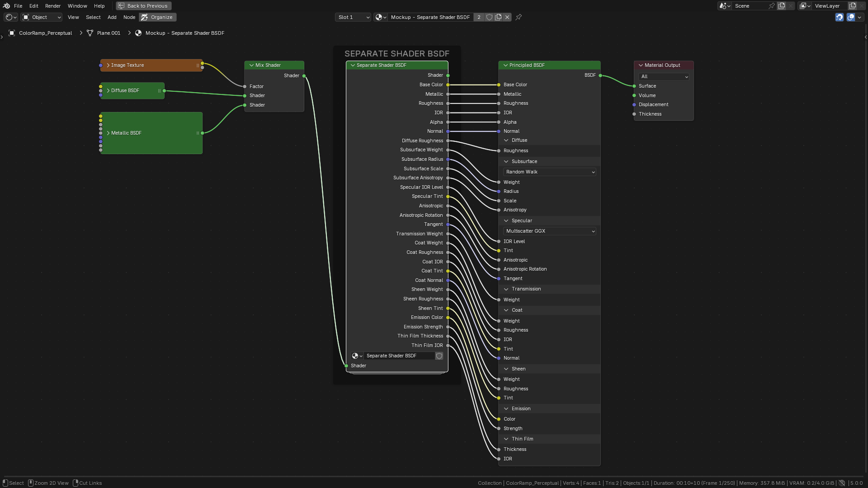Click the node group browse icon in Separate Shader BSDF node
This screenshot has width=868, height=488.
coord(357,356)
